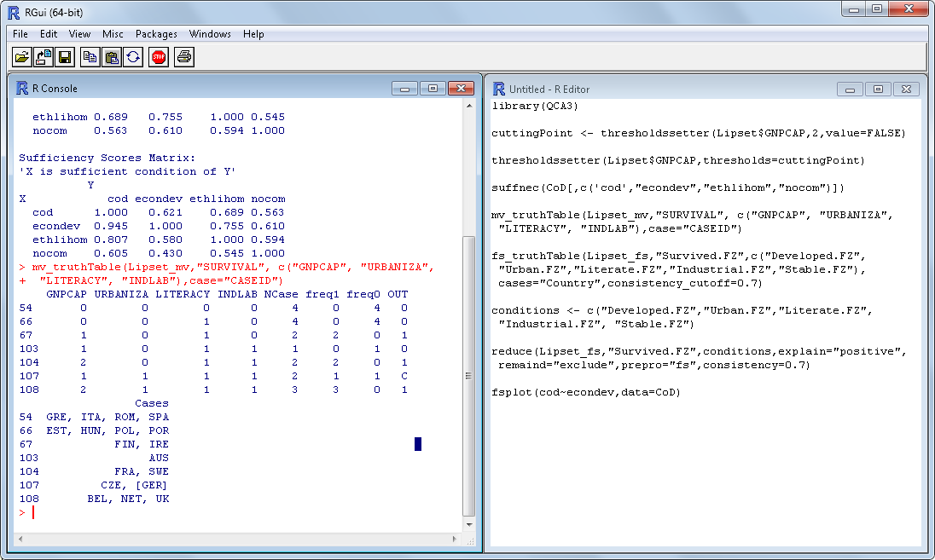Click the Load workspace toolbar icon
Viewport: 935px width, 560px height.
click(x=44, y=57)
